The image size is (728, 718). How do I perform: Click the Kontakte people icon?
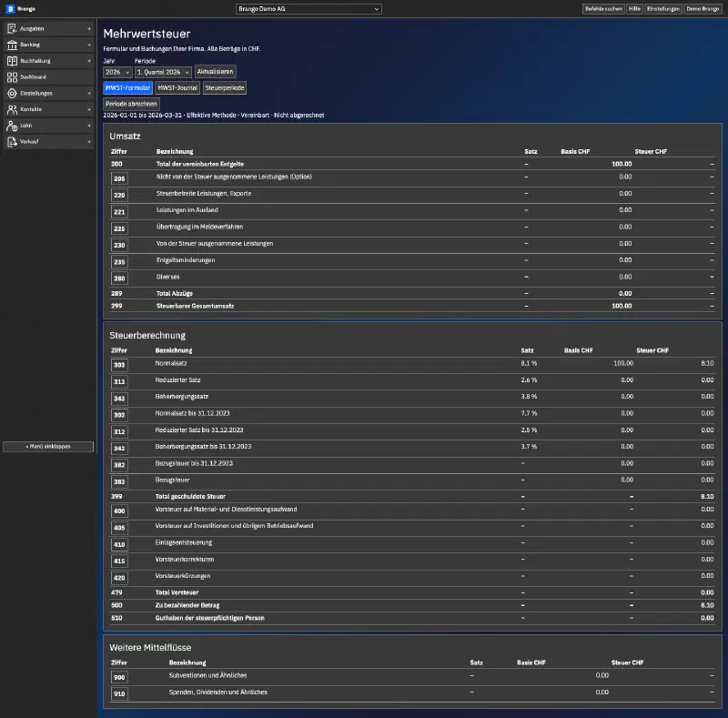point(12,109)
